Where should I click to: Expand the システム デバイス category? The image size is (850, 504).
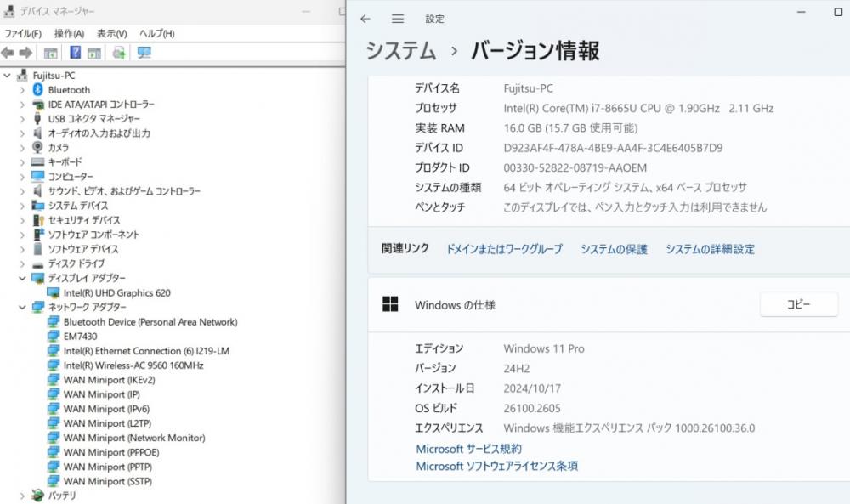(22, 206)
